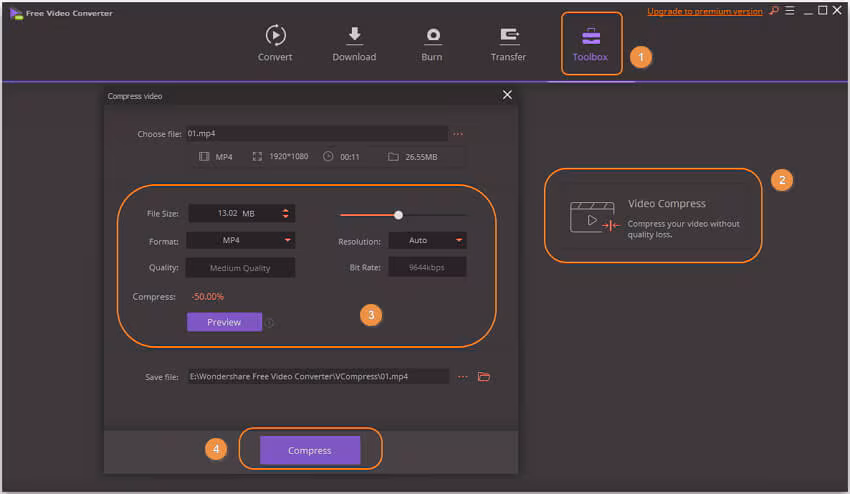Click the File Size stepper arrows

tap(286, 214)
